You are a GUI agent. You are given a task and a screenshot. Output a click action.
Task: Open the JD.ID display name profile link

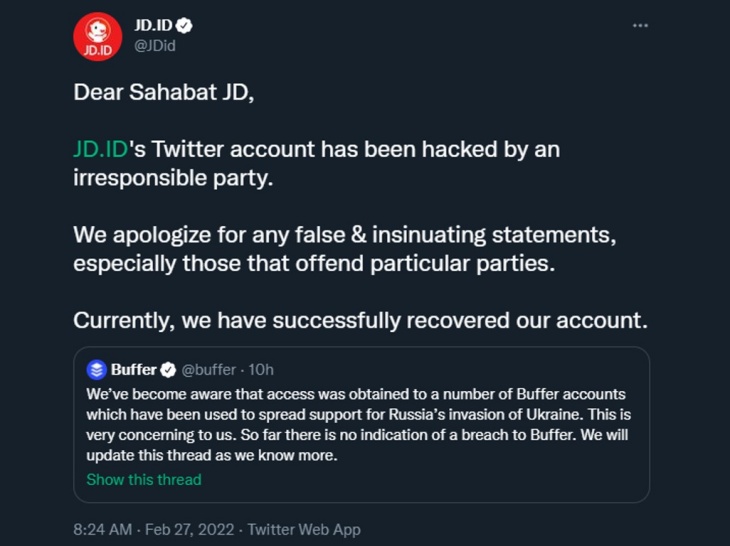(154, 25)
